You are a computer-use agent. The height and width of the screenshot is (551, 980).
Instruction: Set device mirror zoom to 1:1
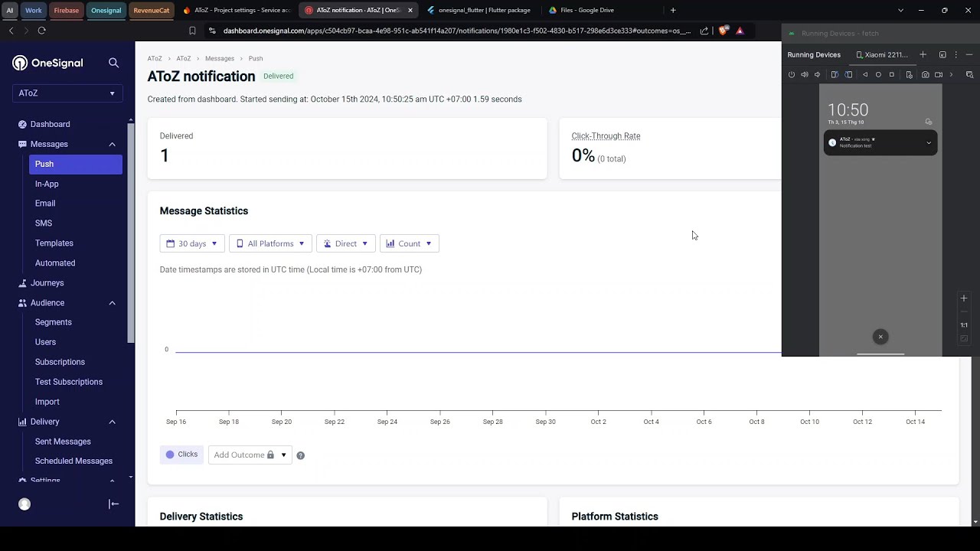pos(964,325)
